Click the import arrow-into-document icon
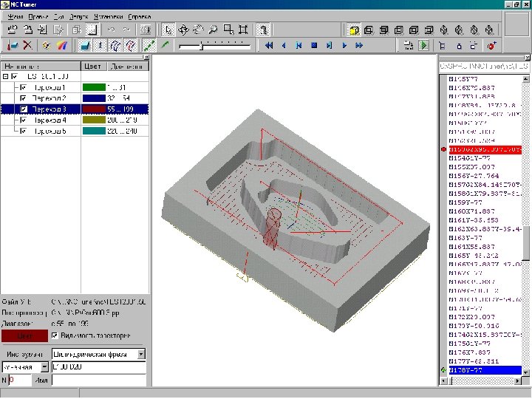This screenshot has width=532, height=399. tap(43, 30)
